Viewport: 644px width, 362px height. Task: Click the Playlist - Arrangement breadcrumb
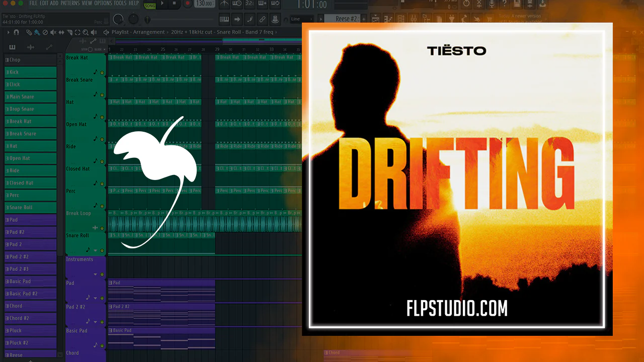point(138,32)
